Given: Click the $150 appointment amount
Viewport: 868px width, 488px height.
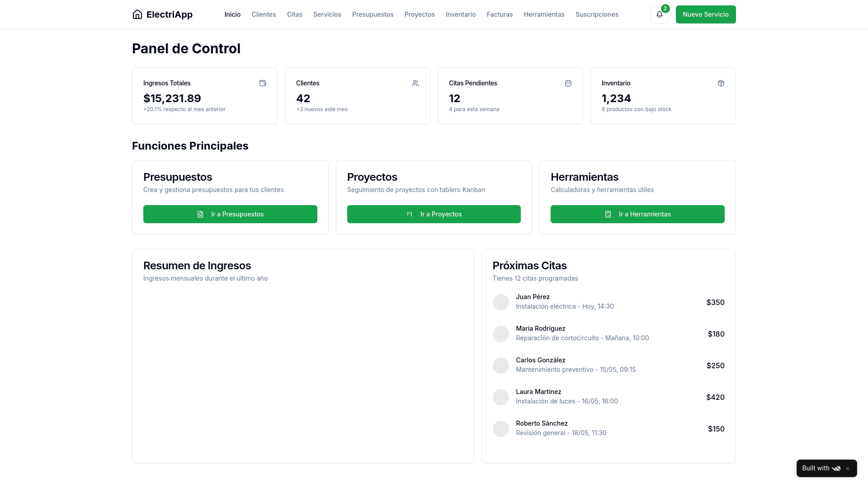Looking at the screenshot, I should point(716,429).
